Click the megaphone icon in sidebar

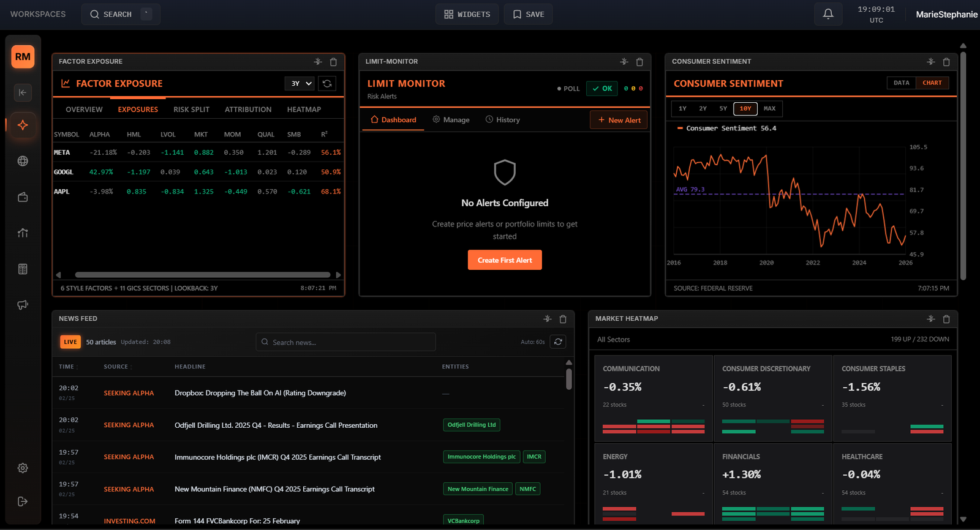click(x=23, y=305)
